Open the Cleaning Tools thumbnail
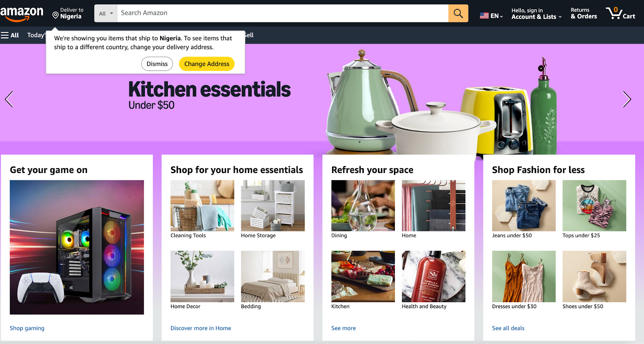The width and height of the screenshot is (644, 344). coord(202,205)
